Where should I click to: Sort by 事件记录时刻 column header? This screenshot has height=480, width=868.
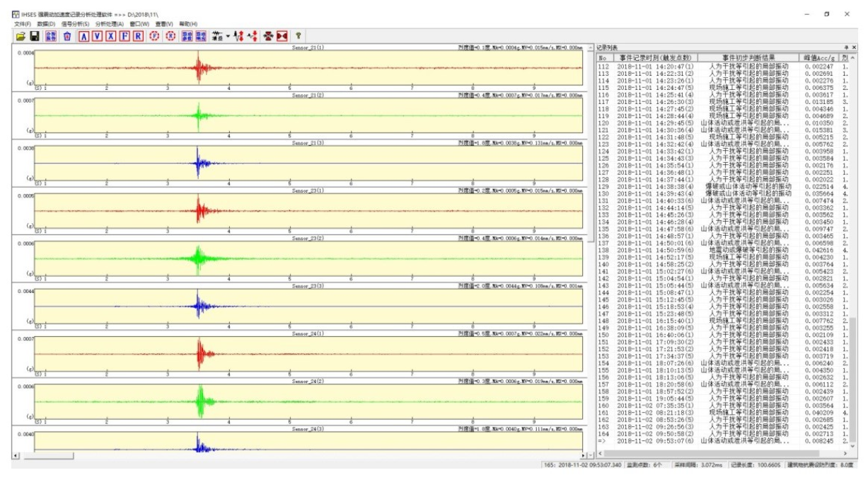point(655,57)
